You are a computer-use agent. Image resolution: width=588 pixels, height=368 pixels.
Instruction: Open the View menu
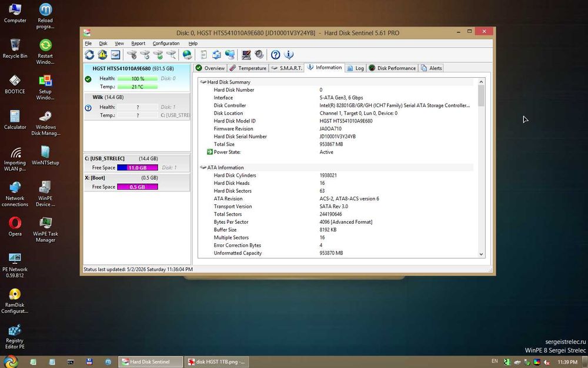pos(119,44)
